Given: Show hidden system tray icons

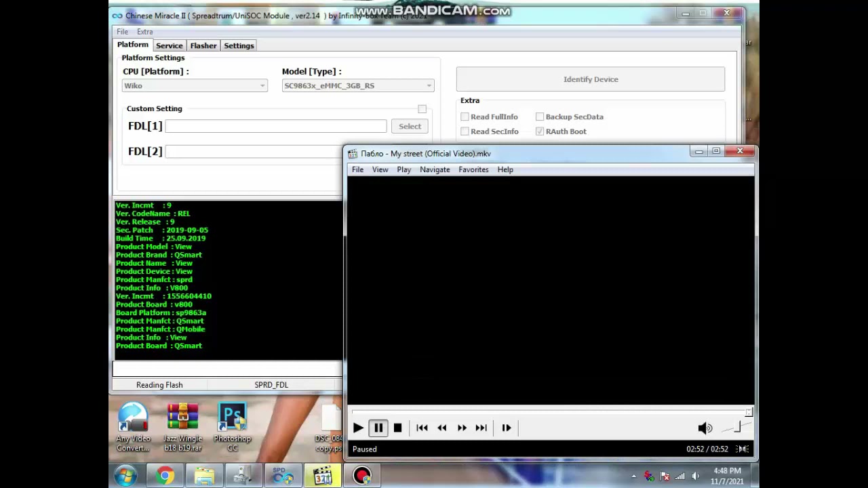Looking at the screenshot, I should coord(634,476).
